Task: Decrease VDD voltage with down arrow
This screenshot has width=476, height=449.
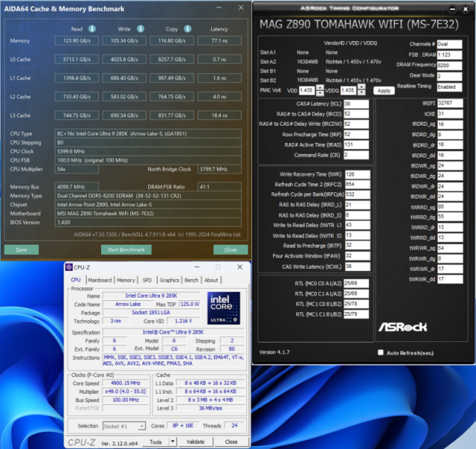Action: (320, 93)
